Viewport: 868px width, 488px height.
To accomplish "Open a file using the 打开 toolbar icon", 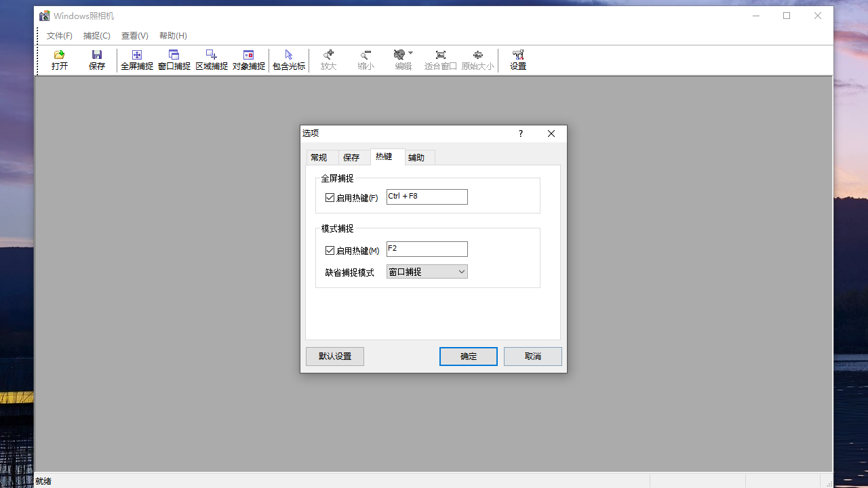I will pyautogui.click(x=59, y=60).
